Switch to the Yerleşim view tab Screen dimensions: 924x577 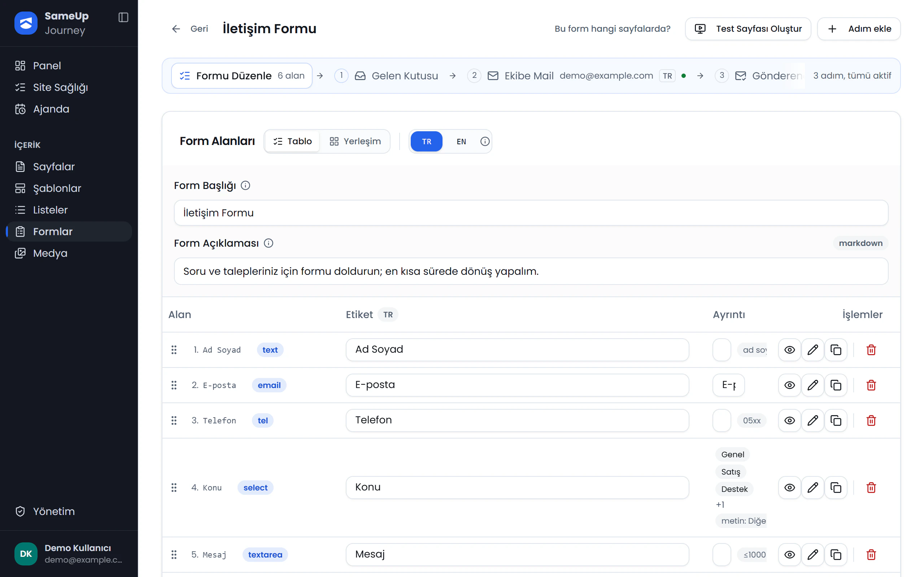click(x=355, y=141)
